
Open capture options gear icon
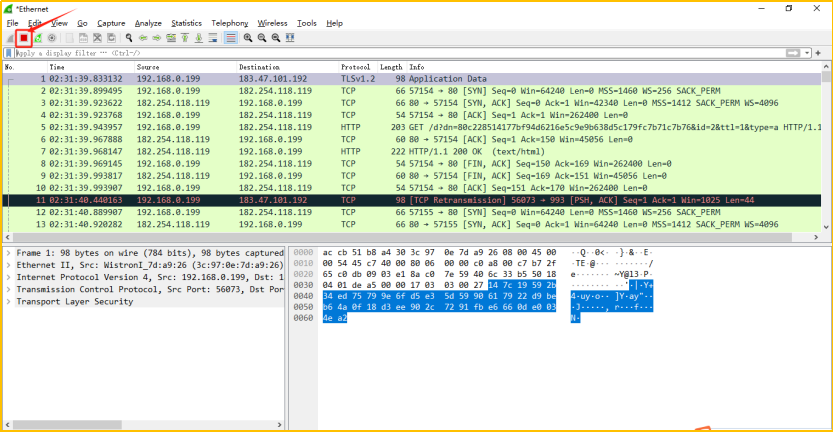pyautogui.click(x=52, y=37)
